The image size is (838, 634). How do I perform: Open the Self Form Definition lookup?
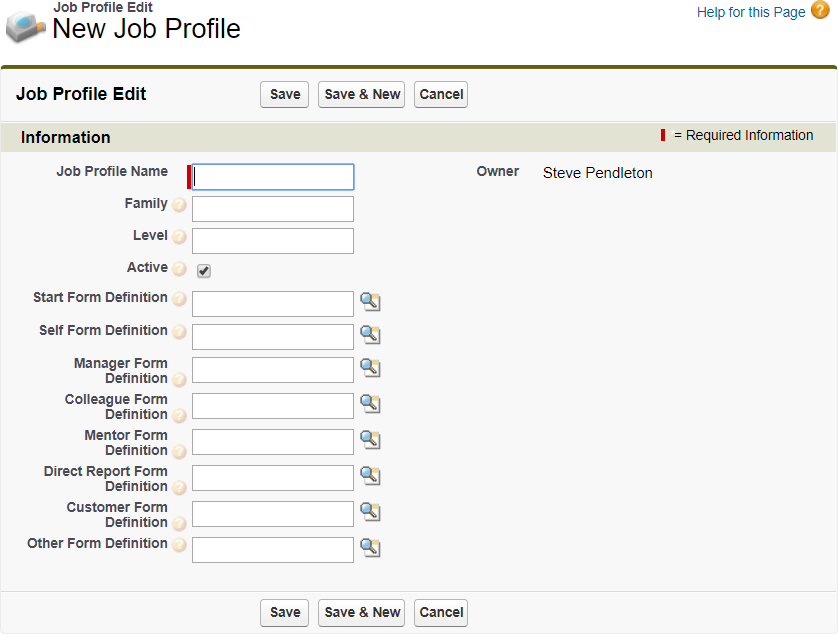pos(370,334)
